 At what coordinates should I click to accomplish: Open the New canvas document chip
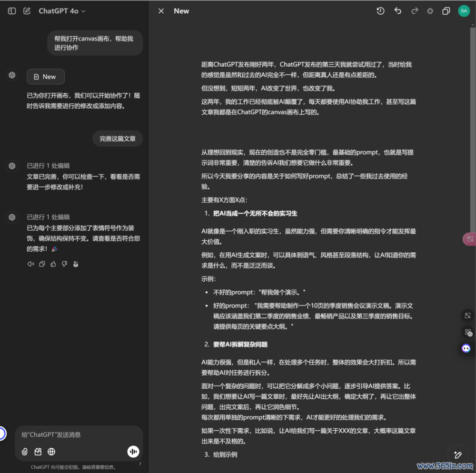[x=46, y=77]
